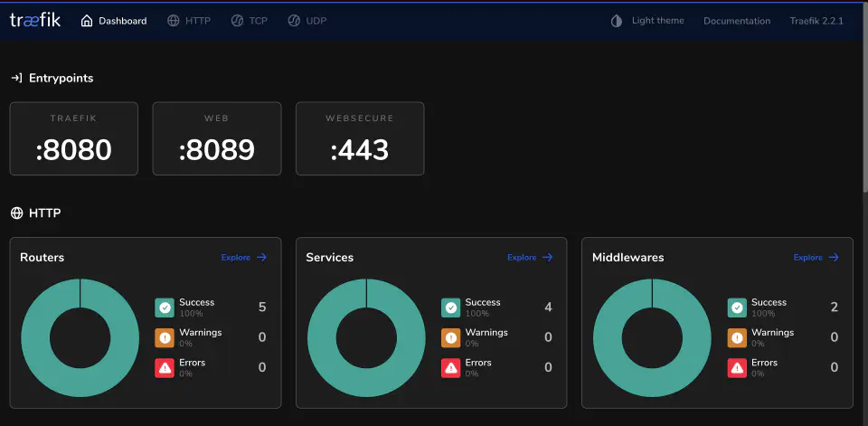Click the traefik logo
This screenshot has height=426, width=868.
pos(35,21)
